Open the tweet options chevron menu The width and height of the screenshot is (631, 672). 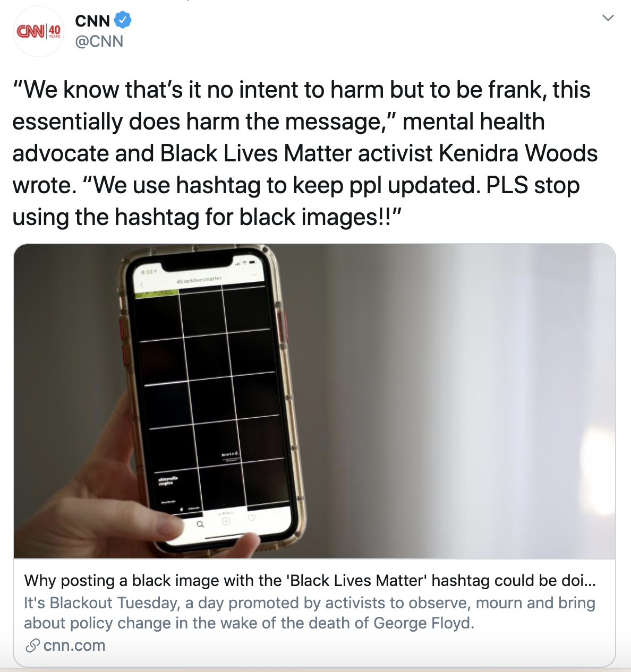coord(608,18)
